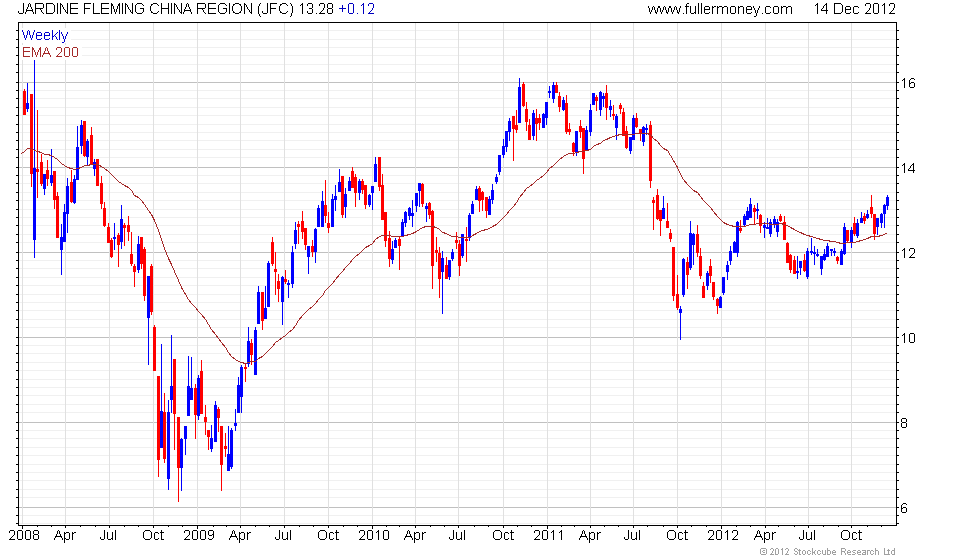Viewport: 980px width, 560px height.
Task: Click the 16 price axis label
Action: point(908,83)
